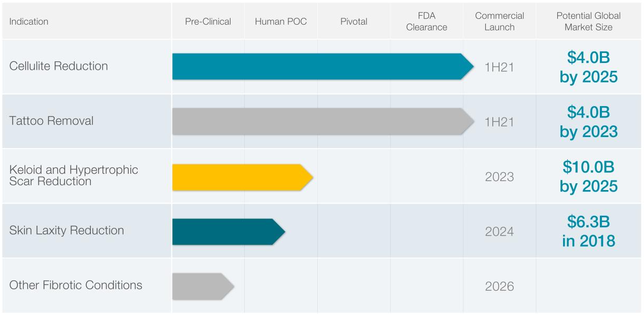Click the Indication column header
644x316 pixels.
click(29, 22)
